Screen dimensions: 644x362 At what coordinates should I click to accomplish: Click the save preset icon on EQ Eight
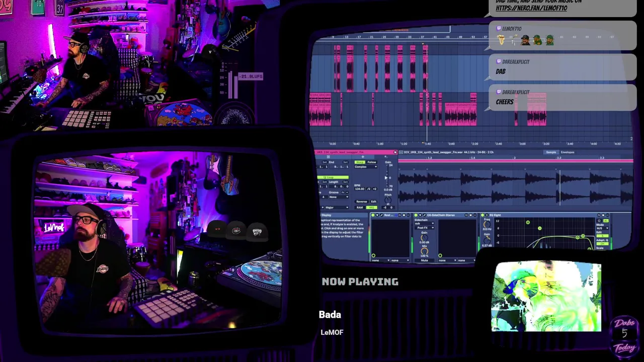tap(603, 215)
